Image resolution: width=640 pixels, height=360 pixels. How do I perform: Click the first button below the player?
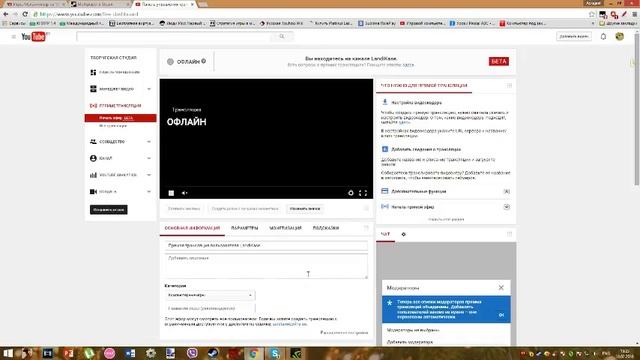[184, 209]
